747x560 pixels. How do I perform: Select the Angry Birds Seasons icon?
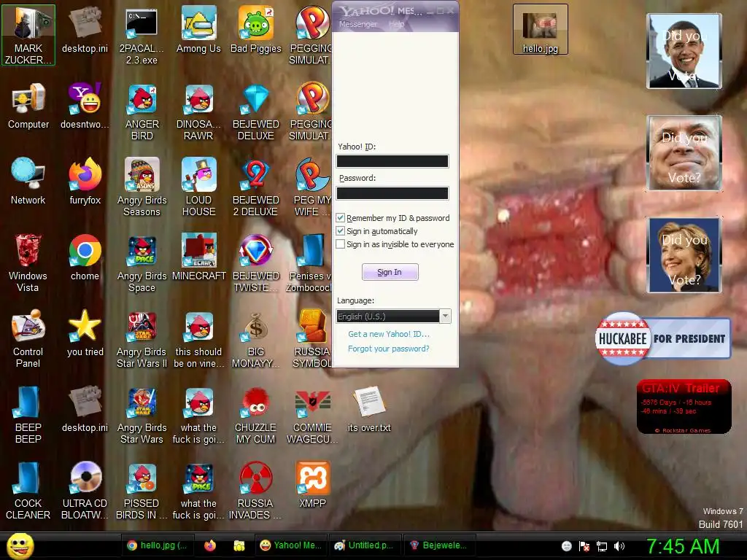click(x=142, y=187)
